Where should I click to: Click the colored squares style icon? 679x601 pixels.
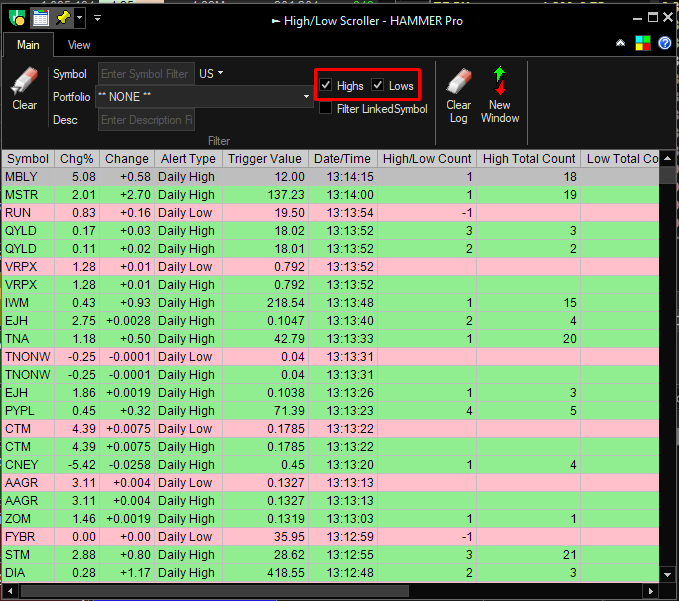643,43
